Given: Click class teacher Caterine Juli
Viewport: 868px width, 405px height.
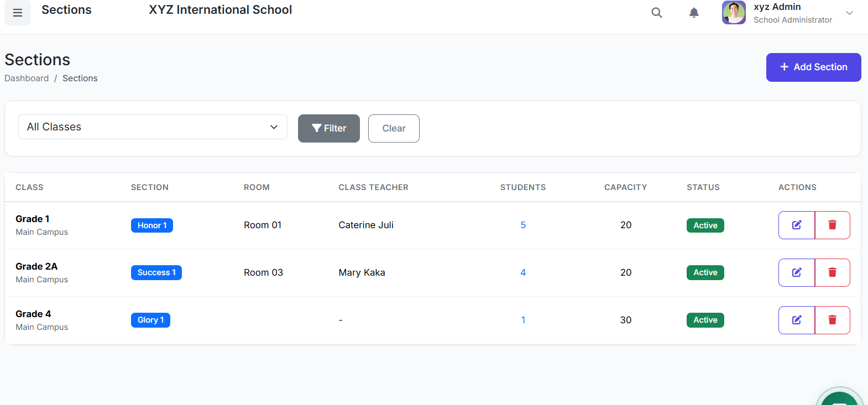Looking at the screenshot, I should pyautogui.click(x=366, y=225).
